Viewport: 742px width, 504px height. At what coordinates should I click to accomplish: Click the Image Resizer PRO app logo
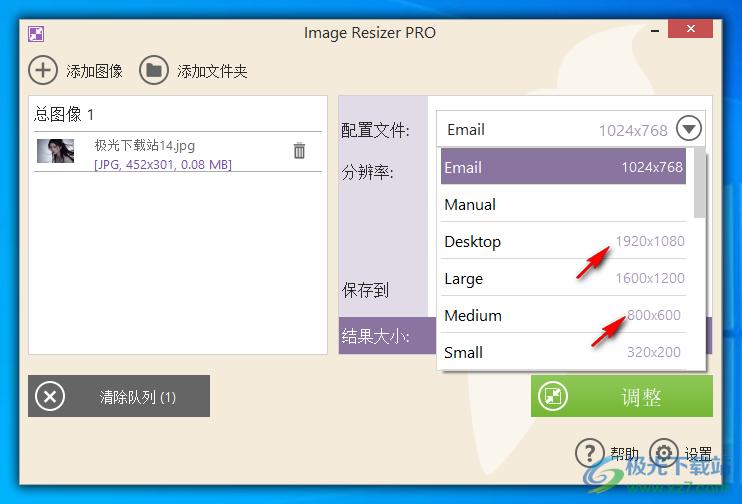[x=36, y=33]
